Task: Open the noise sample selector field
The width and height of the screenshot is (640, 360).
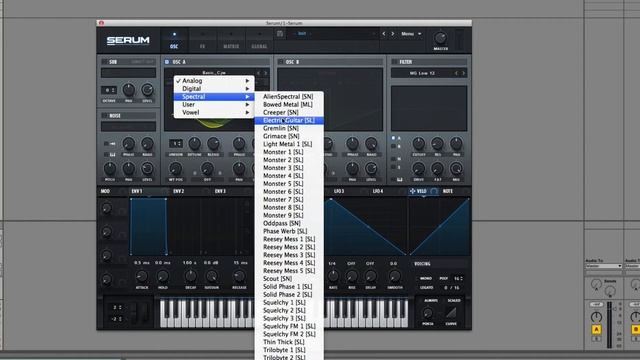Action: [129, 127]
